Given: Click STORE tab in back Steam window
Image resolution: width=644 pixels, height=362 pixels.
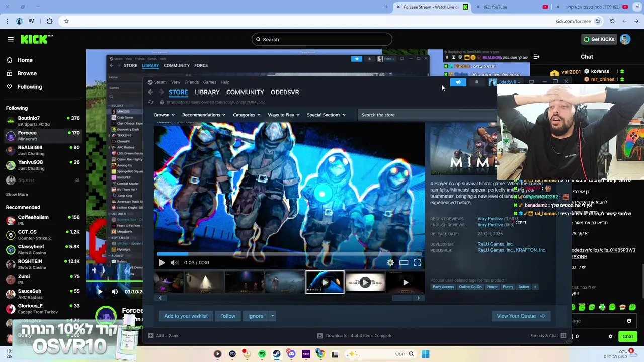Looking at the screenshot, I should [130, 65].
